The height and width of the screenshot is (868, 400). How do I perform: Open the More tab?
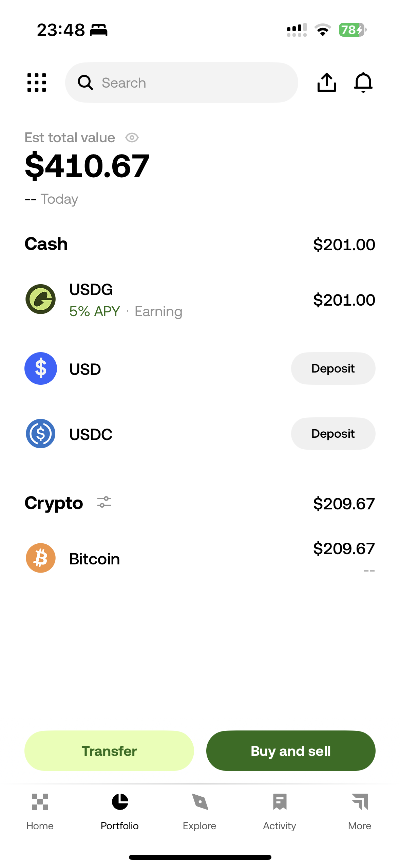(360, 811)
